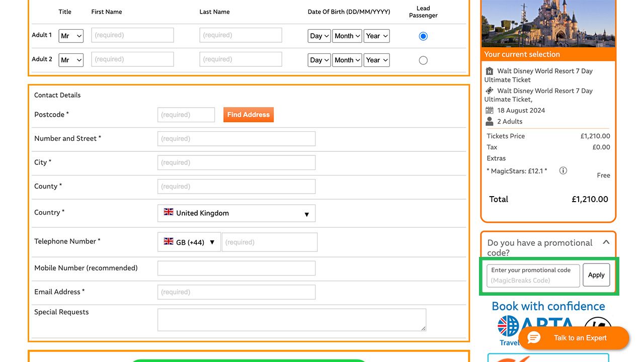Screen dimensions: 644x362
Task: Click the calendar icon next to 18 August 2024
Action: pos(490,110)
